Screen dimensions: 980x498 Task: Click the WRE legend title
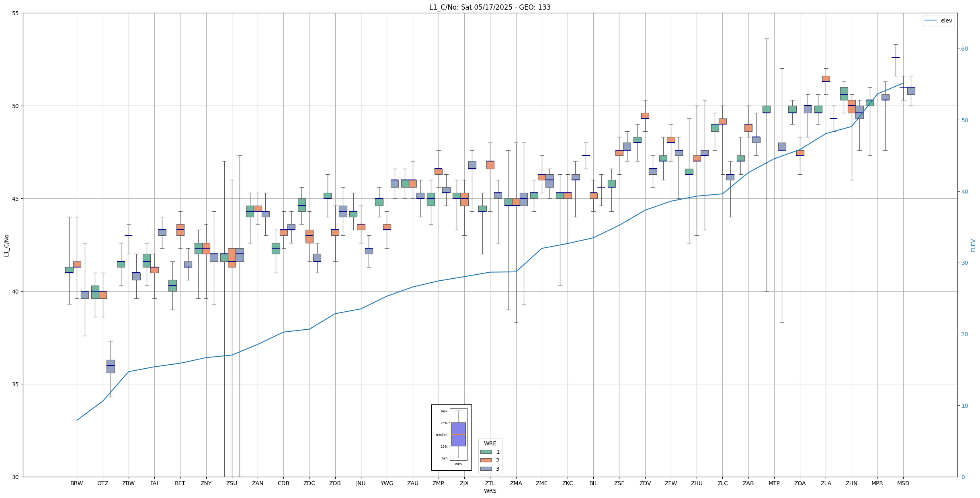coord(490,443)
